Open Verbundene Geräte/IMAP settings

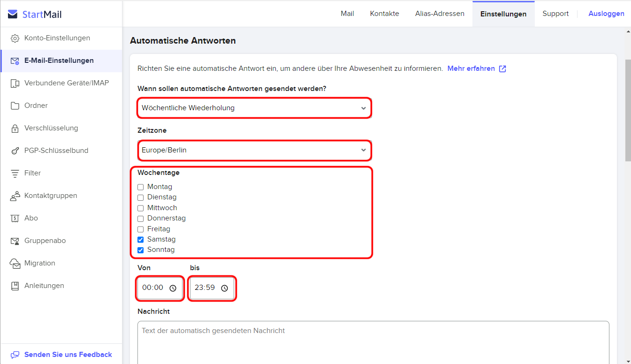[x=61, y=83]
